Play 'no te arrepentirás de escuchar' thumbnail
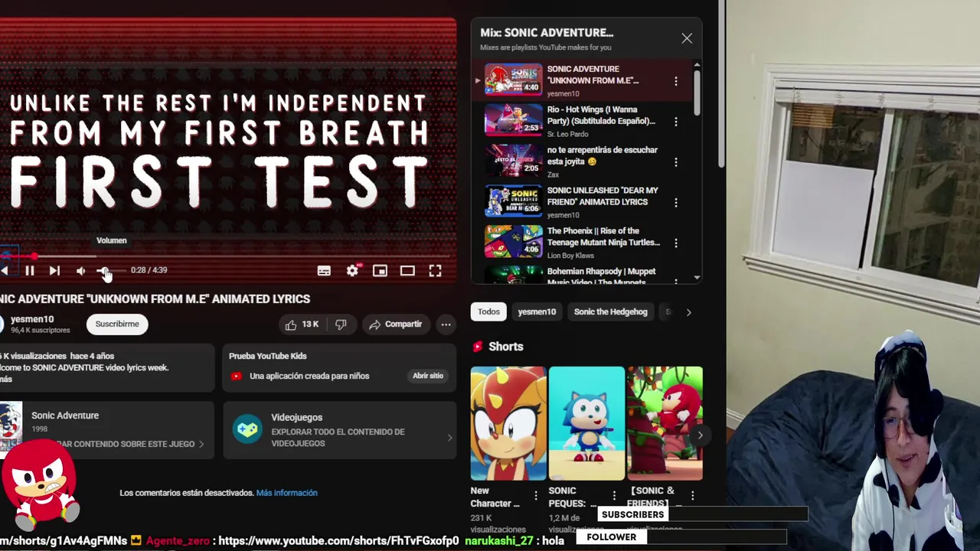The width and height of the screenshot is (980, 551). coord(513,160)
